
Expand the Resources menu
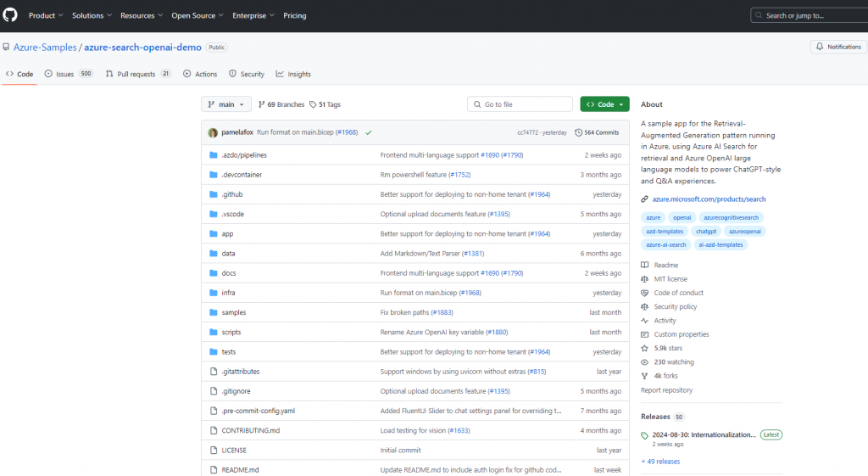point(142,15)
